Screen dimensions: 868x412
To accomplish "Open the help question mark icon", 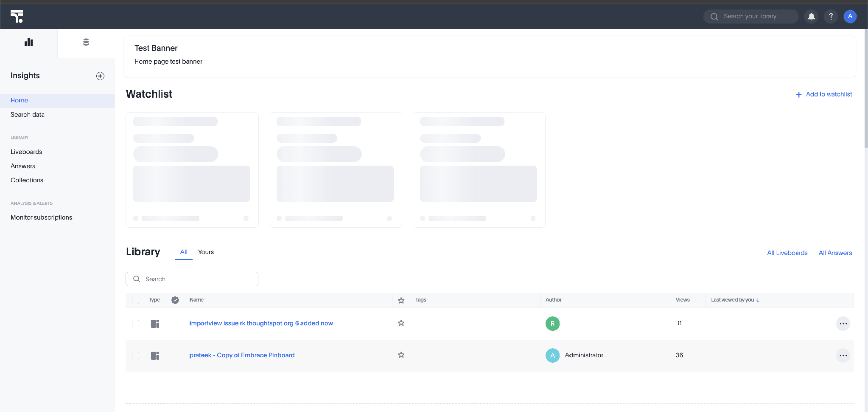I will pyautogui.click(x=831, y=17).
